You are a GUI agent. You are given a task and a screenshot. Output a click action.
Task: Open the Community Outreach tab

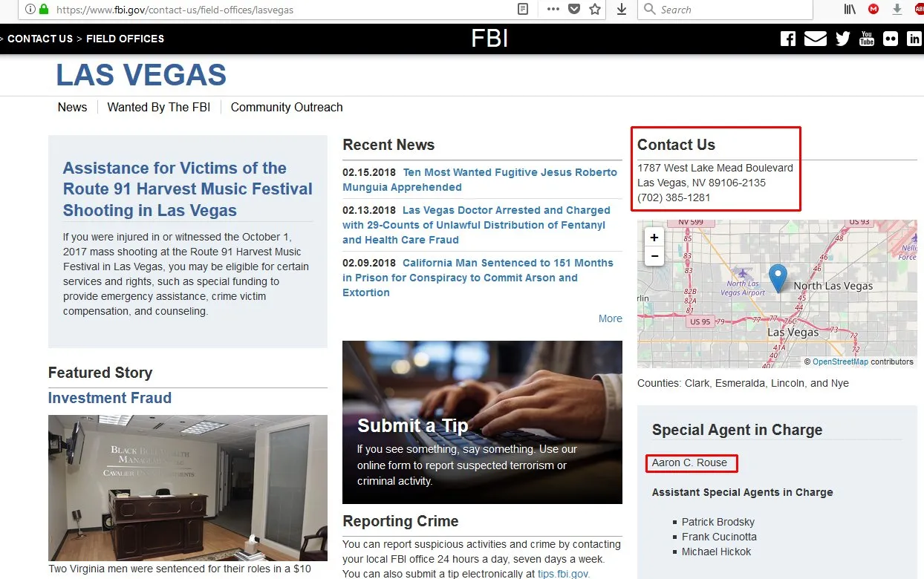coord(287,107)
